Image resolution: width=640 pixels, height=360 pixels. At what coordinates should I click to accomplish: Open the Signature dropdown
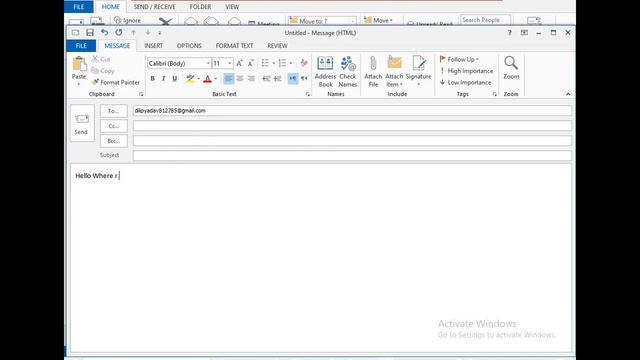(419, 72)
